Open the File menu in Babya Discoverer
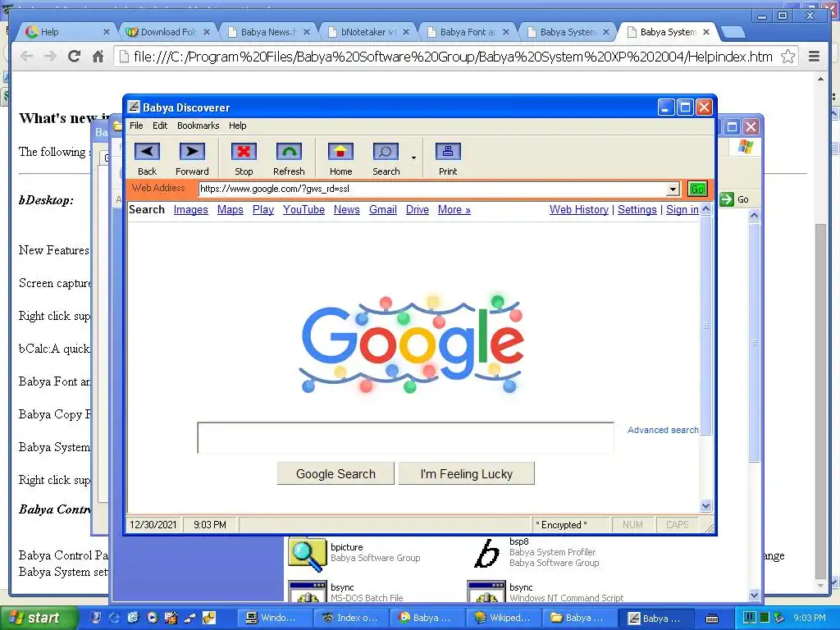This screenshot has width=840, height=630. 136,126
